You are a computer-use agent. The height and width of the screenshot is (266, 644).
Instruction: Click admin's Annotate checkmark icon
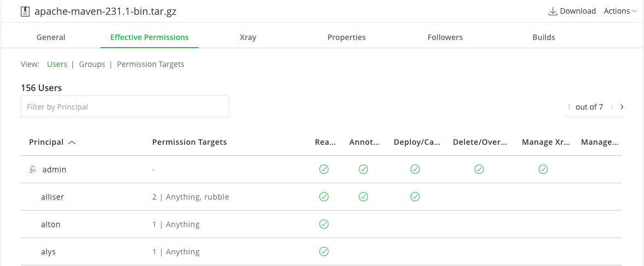tap(363, 169)
